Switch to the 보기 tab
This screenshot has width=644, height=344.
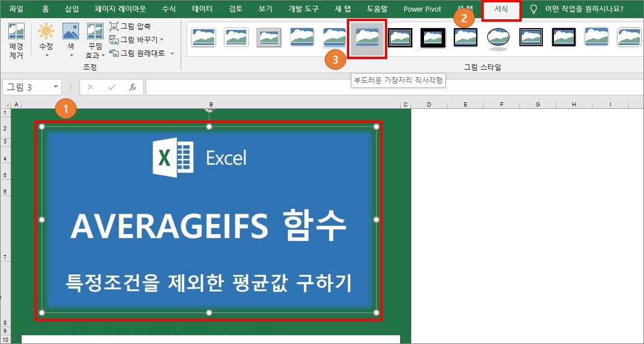pyautogui.click(x=266, y=9)
